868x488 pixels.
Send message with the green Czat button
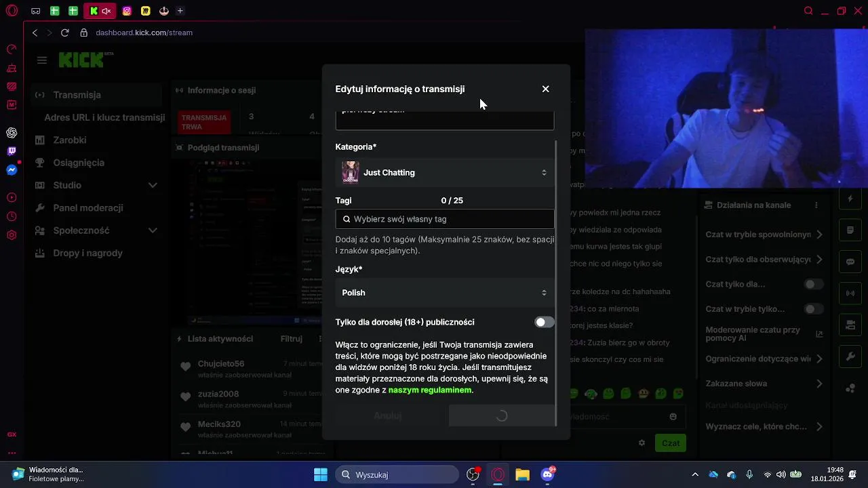[x=671, y=443]
